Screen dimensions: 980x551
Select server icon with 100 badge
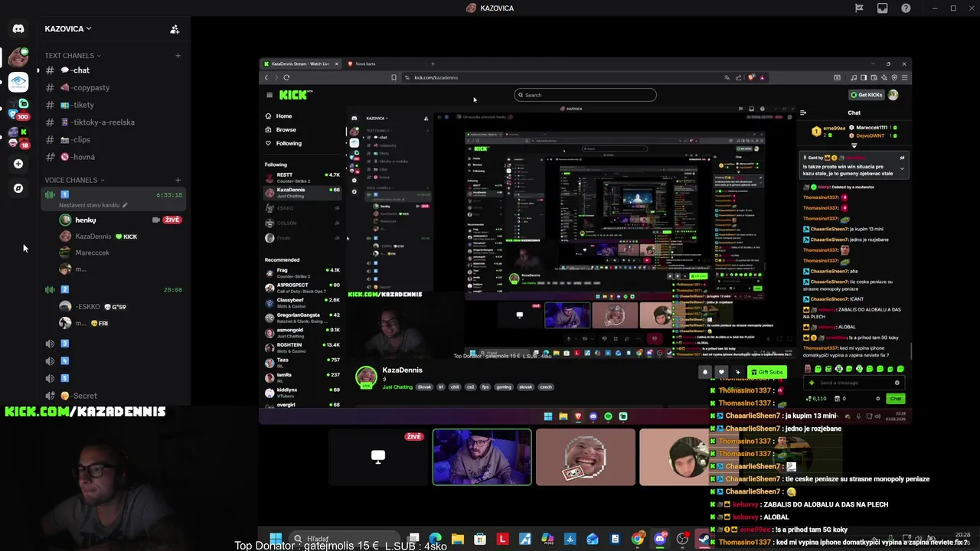(18, 109)
